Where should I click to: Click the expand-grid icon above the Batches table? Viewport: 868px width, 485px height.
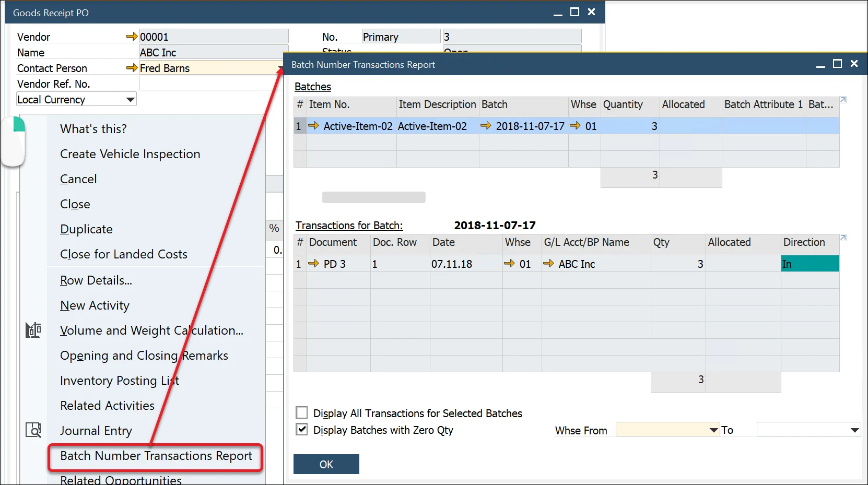(842, 99)
